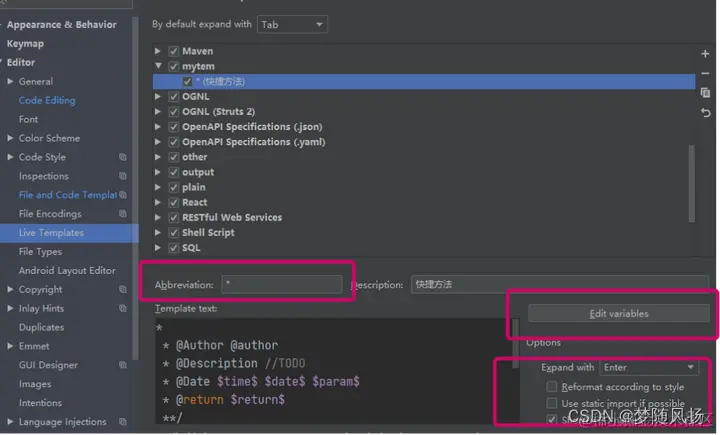Click the icon beside Inlay Hints

123,308
